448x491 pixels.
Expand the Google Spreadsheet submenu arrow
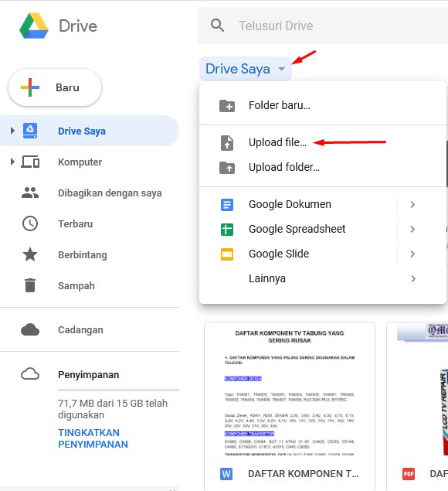click(412, 229)
